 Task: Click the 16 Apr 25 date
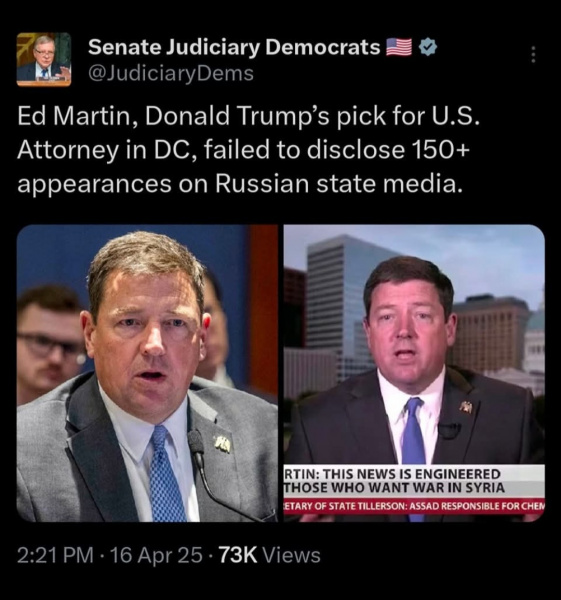(156, 555)
